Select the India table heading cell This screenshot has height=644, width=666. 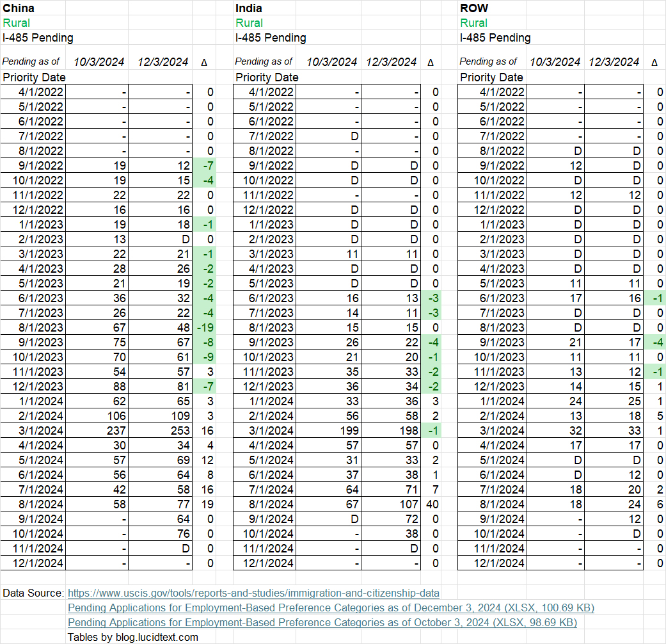249,8
